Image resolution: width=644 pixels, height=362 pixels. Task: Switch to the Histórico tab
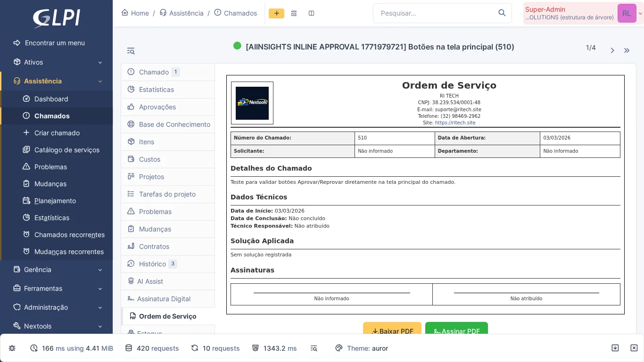[x=152, y=264]
